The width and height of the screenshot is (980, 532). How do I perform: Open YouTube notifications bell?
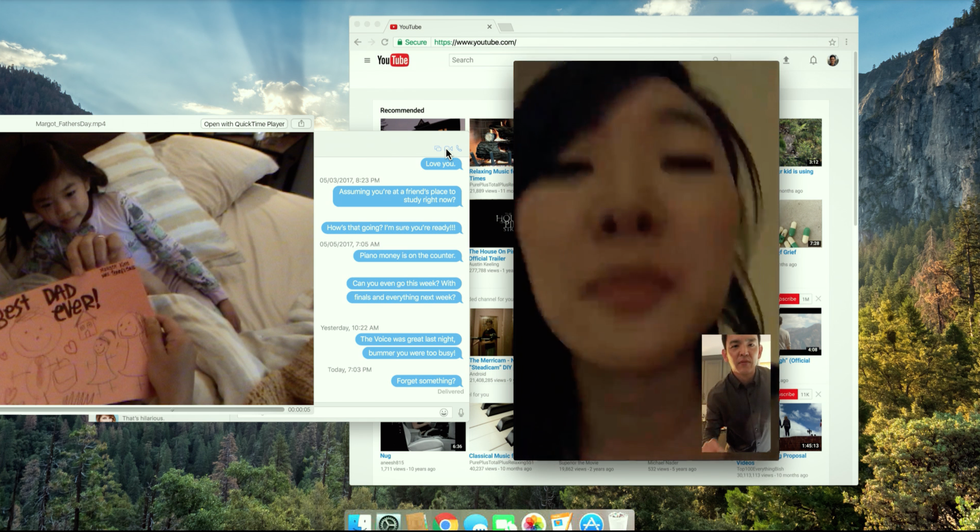813,60
